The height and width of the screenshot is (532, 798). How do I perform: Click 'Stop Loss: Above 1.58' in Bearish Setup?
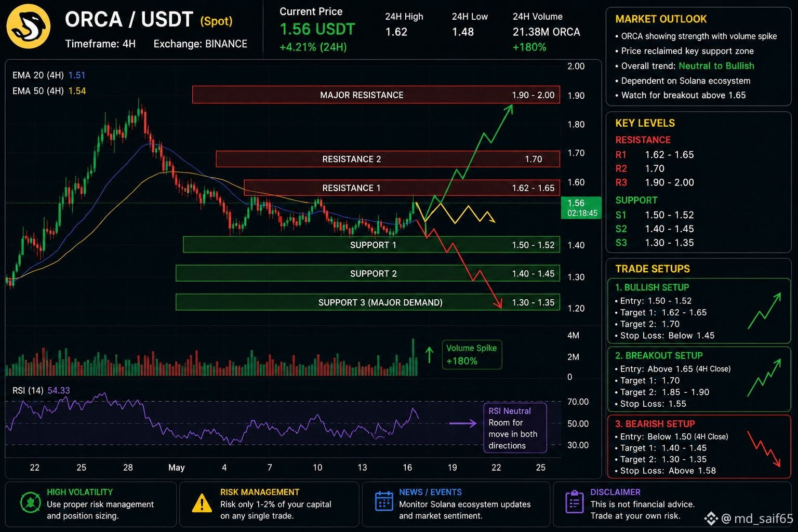pos(666,470)
